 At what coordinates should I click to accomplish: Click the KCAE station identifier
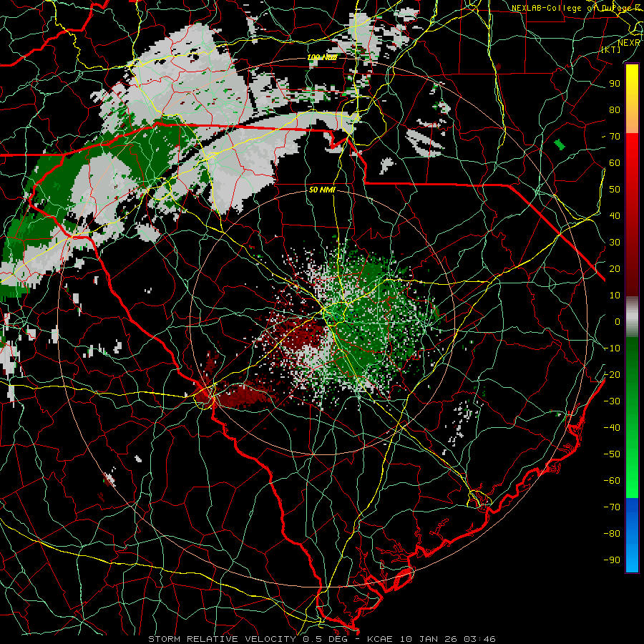coord(380,639)
